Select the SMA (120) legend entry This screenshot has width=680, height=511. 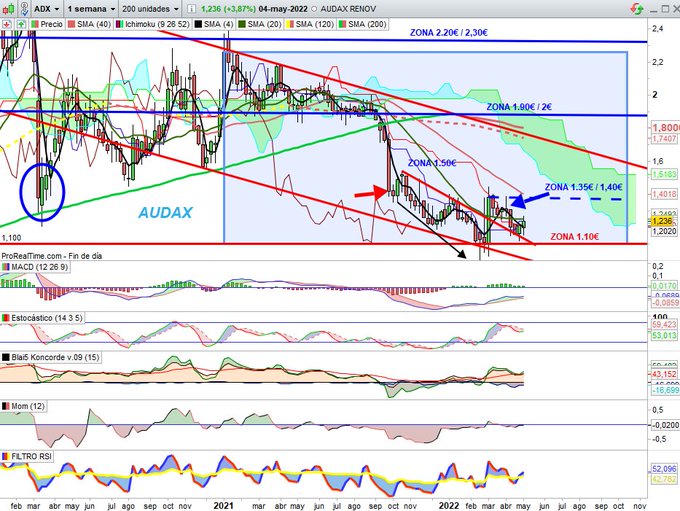point(310,24)
